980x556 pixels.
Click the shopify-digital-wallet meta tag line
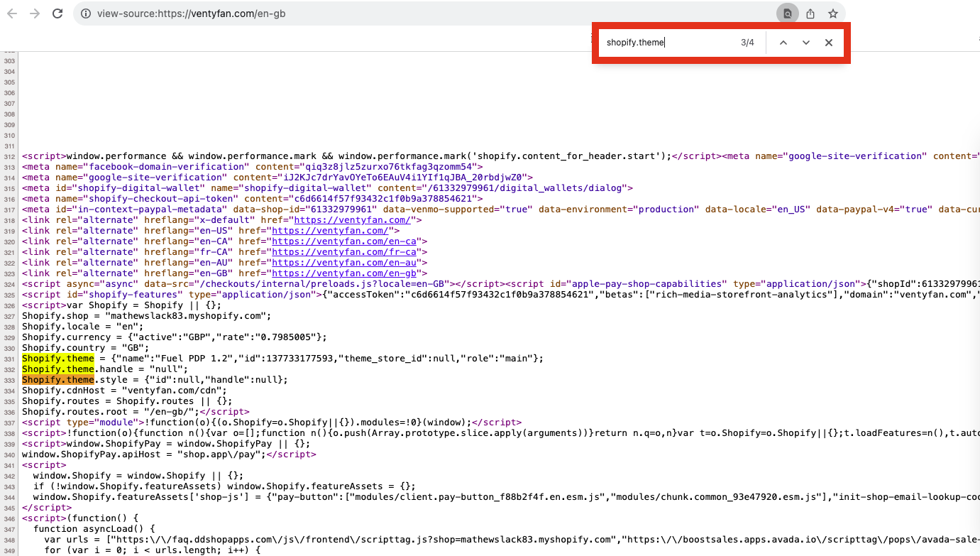pyautogui.click(x=327, y=188)
